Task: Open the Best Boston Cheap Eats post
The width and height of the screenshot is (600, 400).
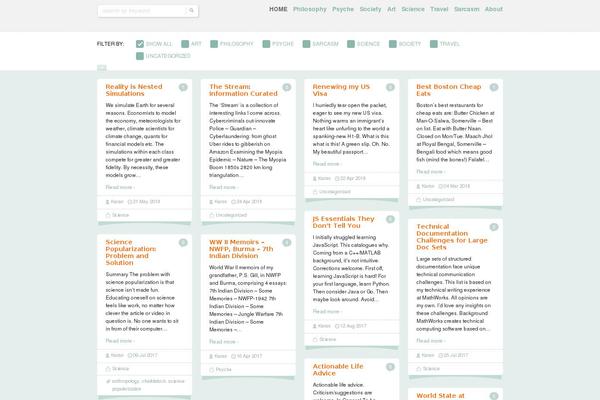Action: click(x=448, y=90)
